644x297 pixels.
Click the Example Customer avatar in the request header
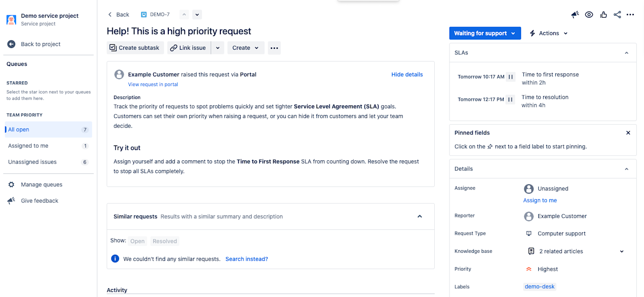[x=119, y=75]
